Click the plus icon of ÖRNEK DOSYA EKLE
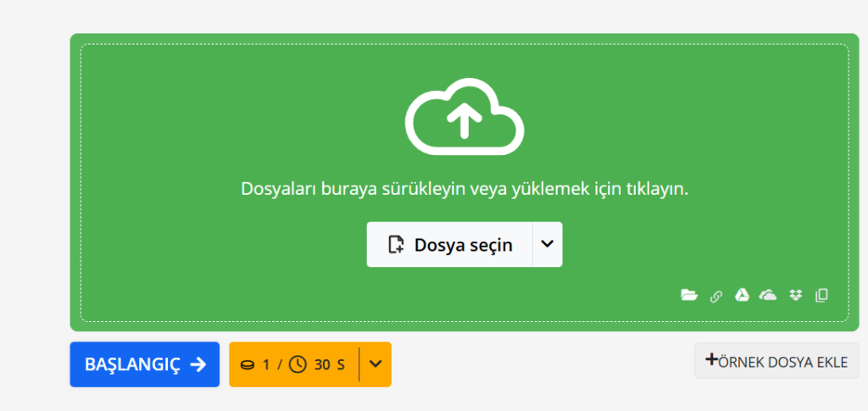This screenshot has height=411, width=868. 711,361
